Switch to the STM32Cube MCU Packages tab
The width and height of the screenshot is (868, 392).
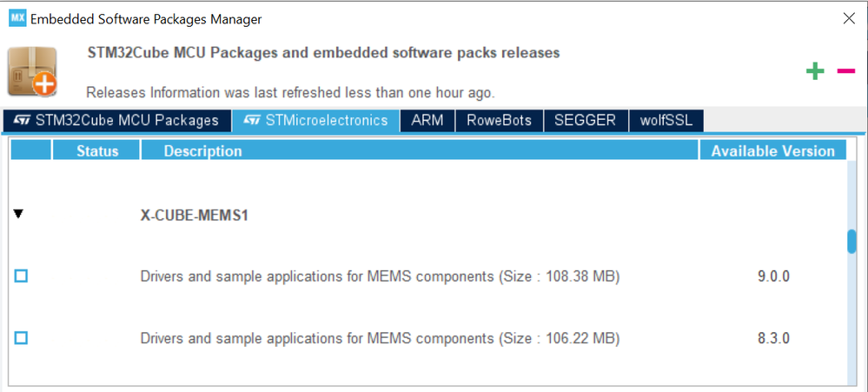pyautogui.click(x=117, y=120)
